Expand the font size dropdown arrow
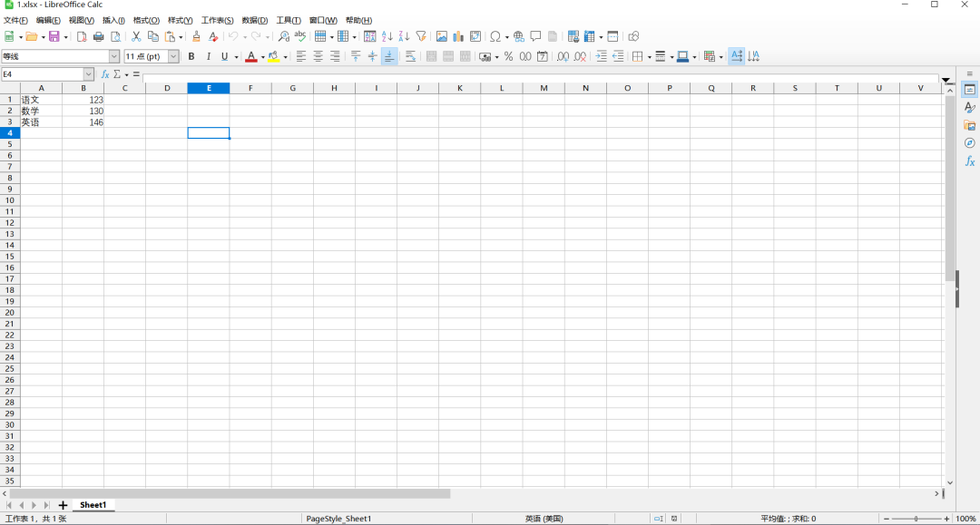Viewport: 980px width, 525px height. (173, 57)
